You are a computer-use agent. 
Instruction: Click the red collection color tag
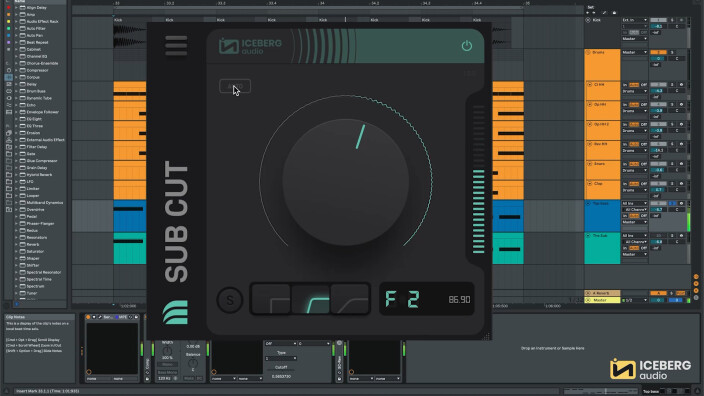(9, 8)
